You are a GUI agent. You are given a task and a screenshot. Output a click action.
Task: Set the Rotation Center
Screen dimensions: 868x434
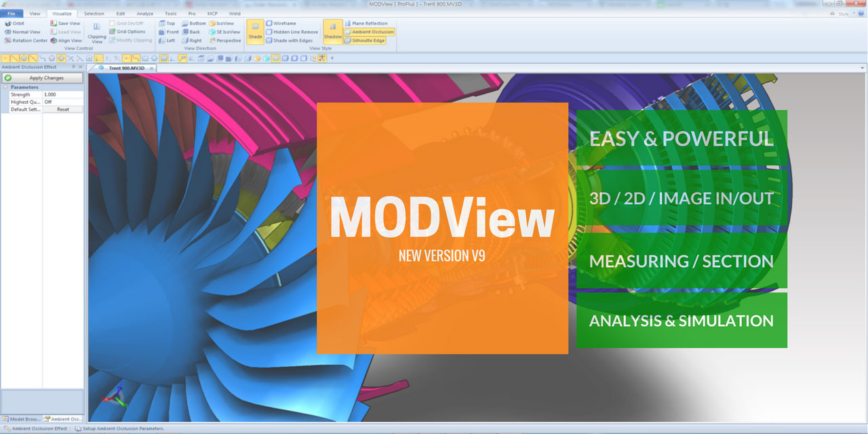(x=26, y=40)
